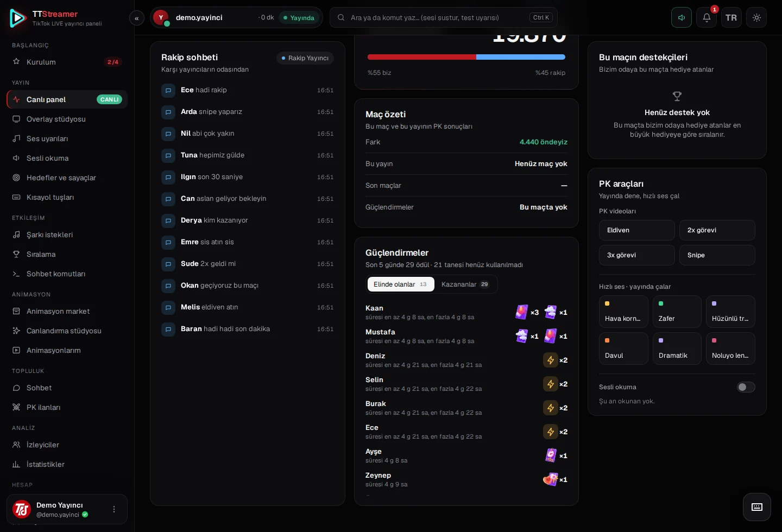Viewport: 782px width, 532px height.
Task: Open Animasyon market
Action: coord(67,312)
